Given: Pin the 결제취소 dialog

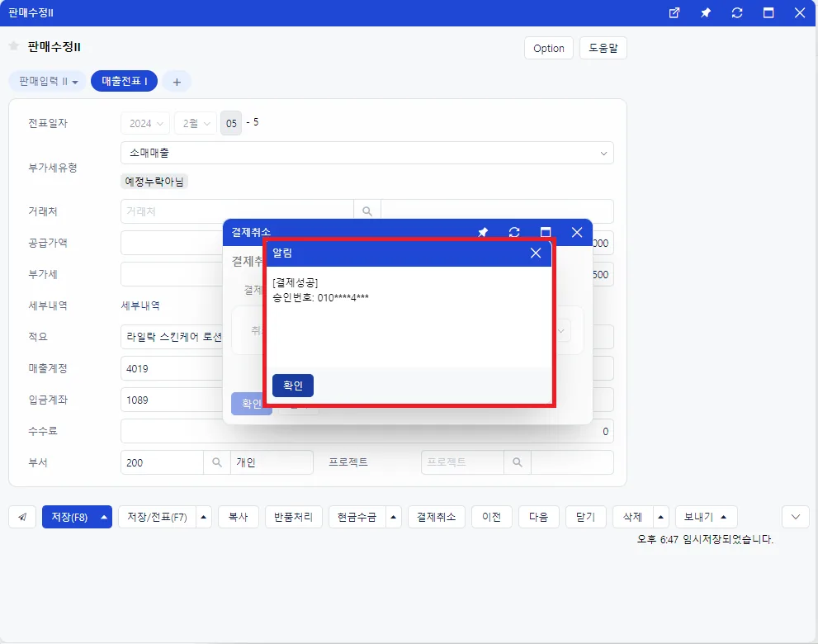Looking at the screenshot, I should pyautogui.click(x=483, y=232).
